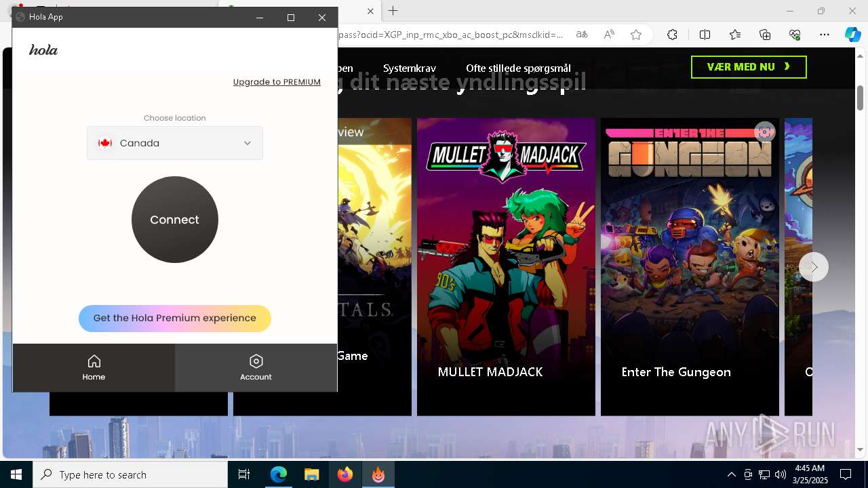
Task: Click Get the Hola Premium experience
Action: 174,318
